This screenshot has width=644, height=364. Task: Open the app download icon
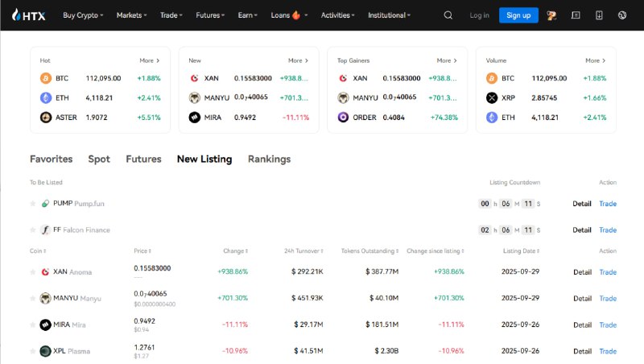point(599,15)
